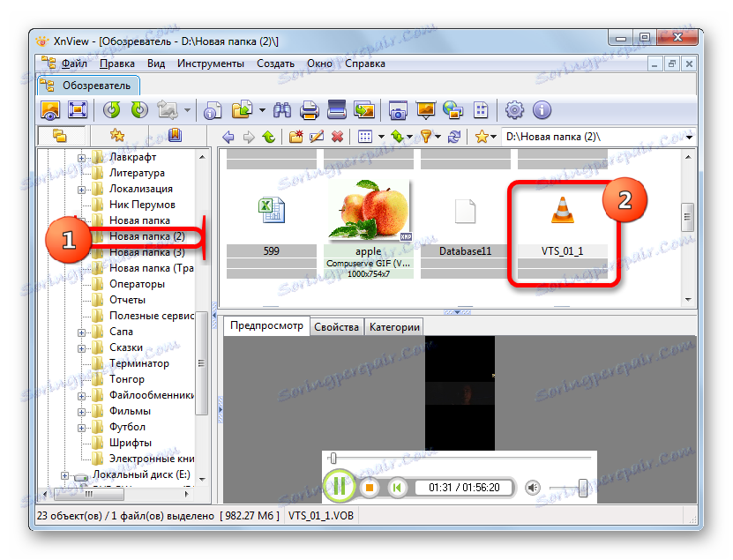Viewport: 733px width, 560px height.
Task: Open the convert folder icon dropdown arrow
Action: (262, 110)
